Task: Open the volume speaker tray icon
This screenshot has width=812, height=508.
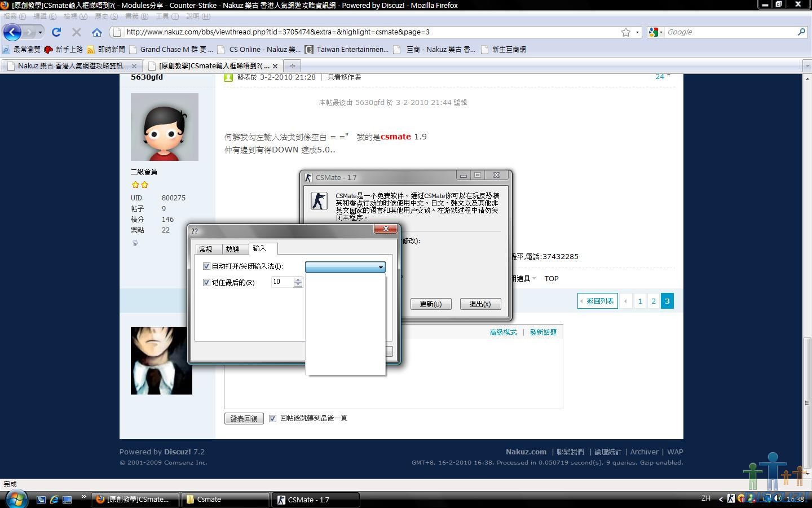Action: click(778, 499)
